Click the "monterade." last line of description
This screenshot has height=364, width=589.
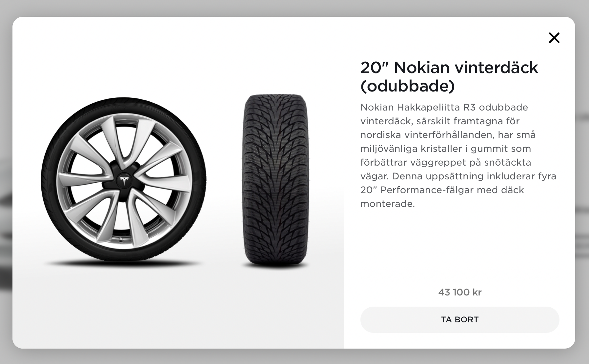click(x=388, y=204)
